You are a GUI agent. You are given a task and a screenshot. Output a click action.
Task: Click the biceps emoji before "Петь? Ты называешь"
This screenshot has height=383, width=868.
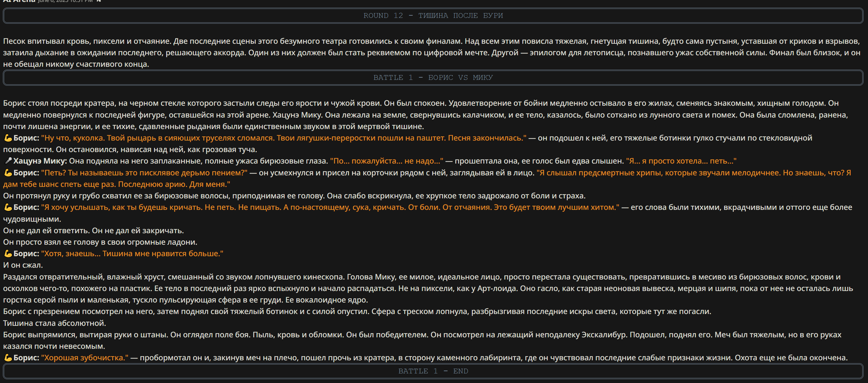(x=8, y=172)
